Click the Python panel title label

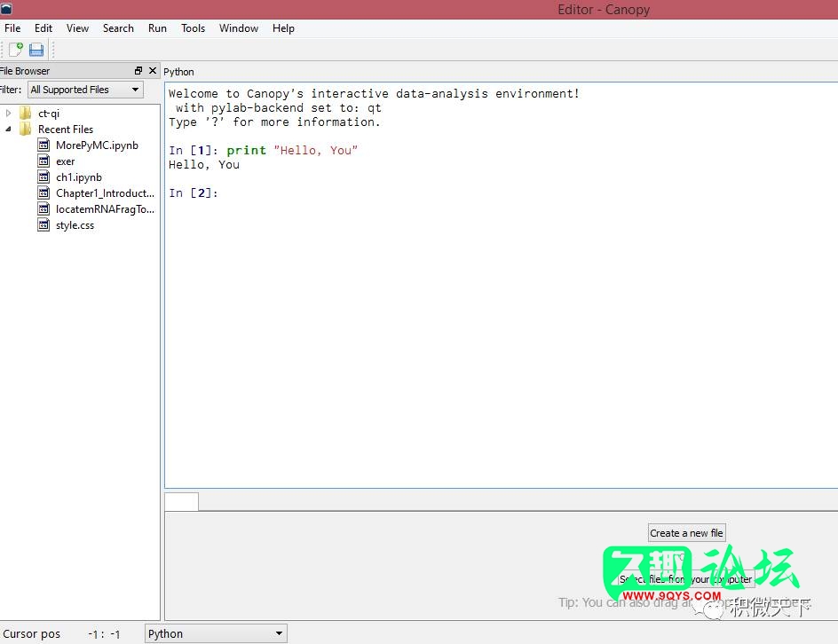pos(178,72)
